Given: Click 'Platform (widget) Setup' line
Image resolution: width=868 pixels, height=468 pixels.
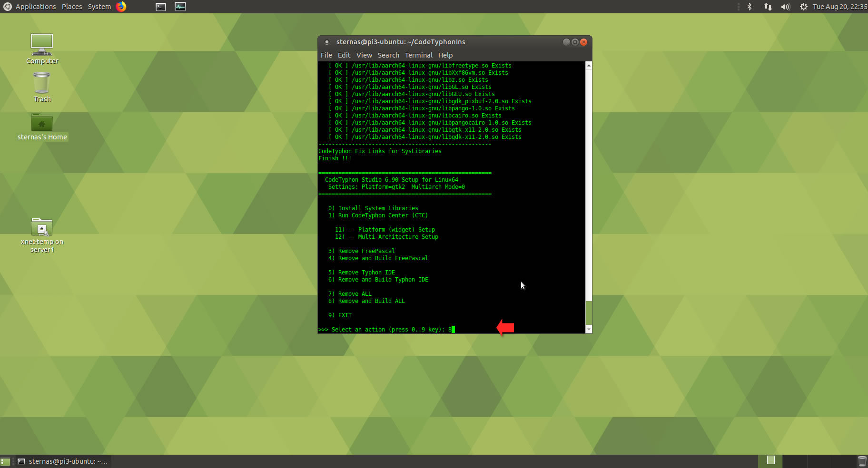Looking at the screenshot, I should click(x=385, y=230).
